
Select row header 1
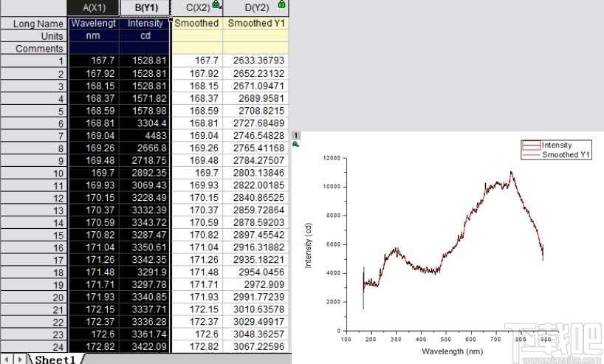pyautogui.click(x=34, y=61)
